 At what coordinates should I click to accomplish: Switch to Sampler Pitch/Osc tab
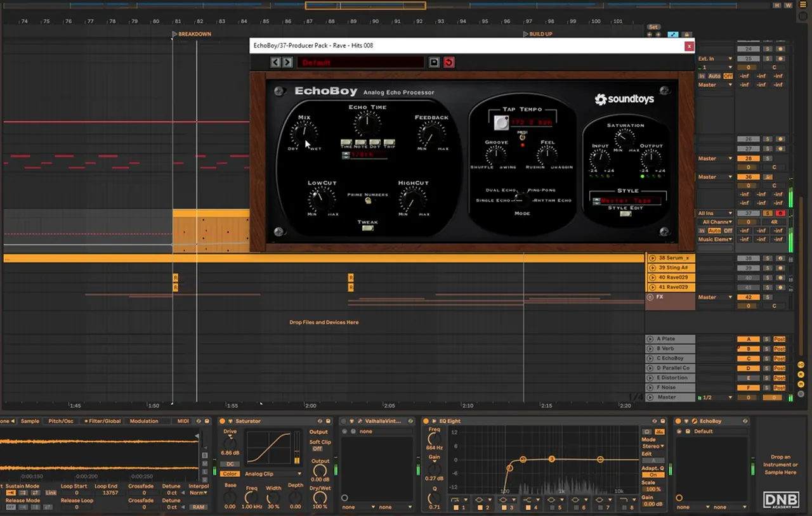tap(61, 421)
